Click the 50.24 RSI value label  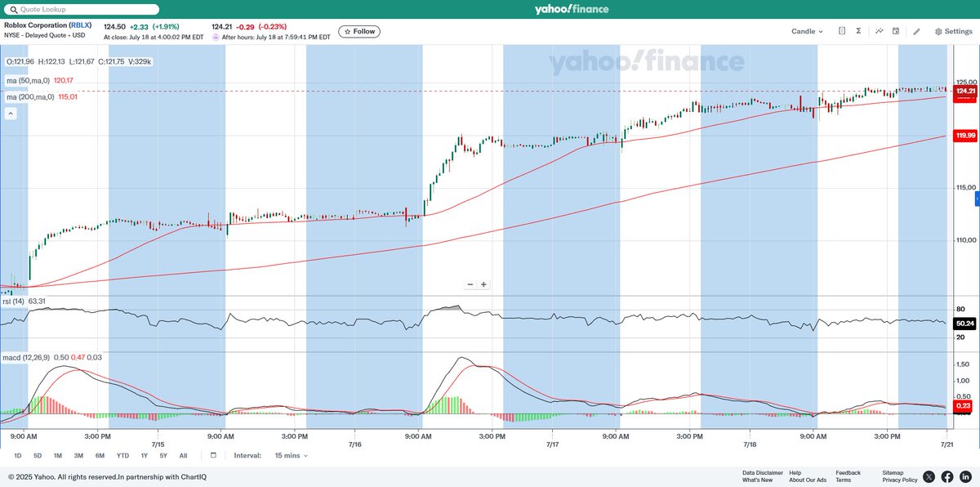coord(966,323)
